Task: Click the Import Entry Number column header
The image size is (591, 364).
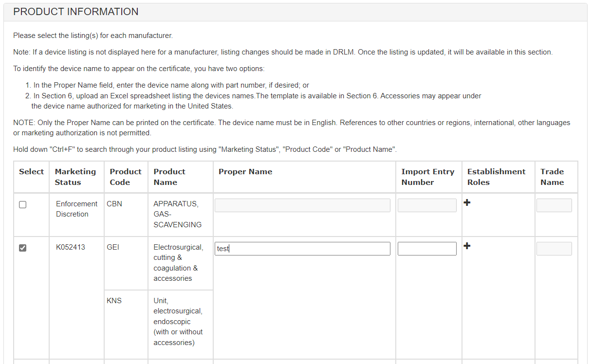Action: [427, 177]
